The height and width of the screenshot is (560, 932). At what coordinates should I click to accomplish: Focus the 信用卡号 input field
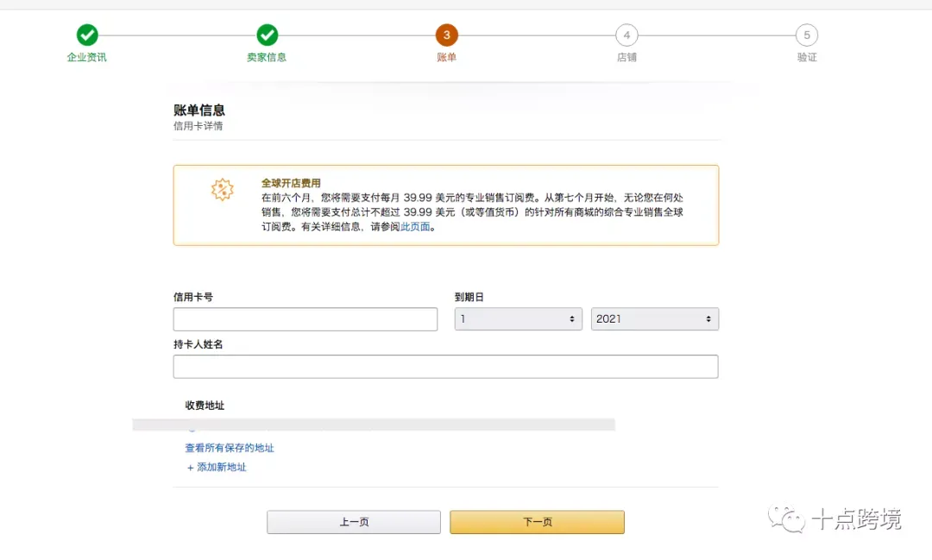[305, 319]
